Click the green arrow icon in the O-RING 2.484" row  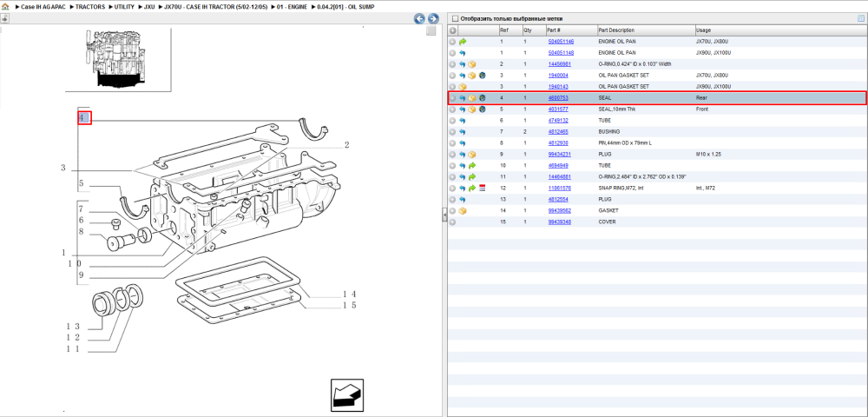pyautogui.click(x=472, y=176)
